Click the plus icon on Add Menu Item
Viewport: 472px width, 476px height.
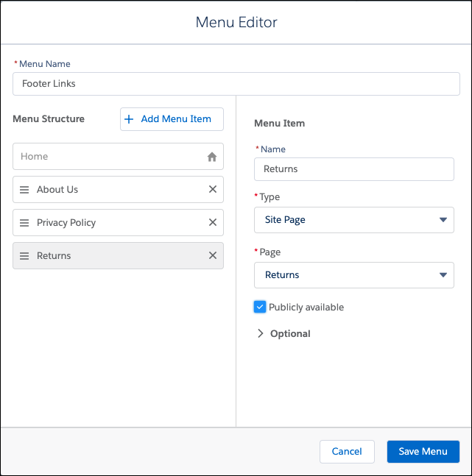coord(129,119)
